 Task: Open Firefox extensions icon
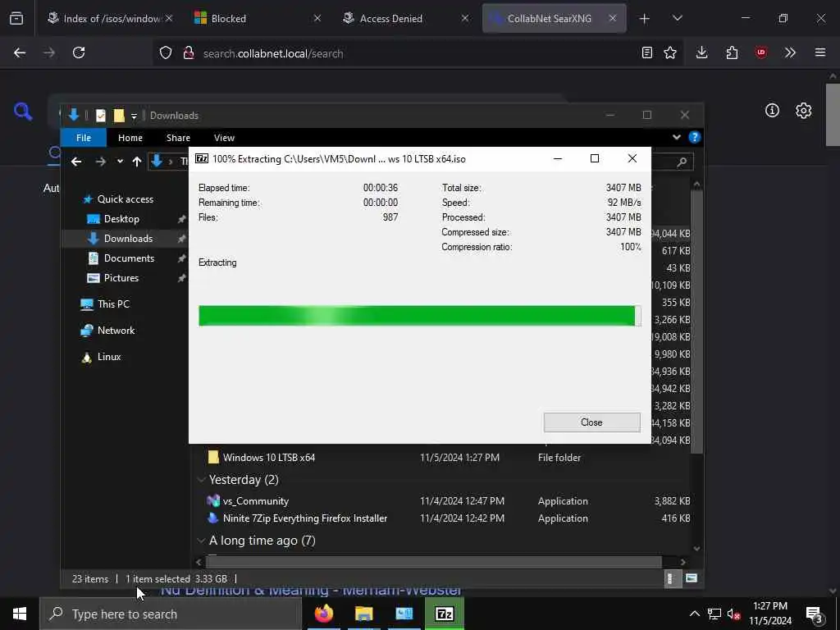click(x=732, y=52)
